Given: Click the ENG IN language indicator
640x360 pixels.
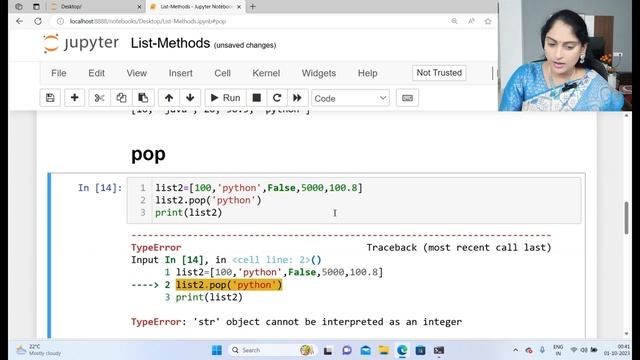Looking at the screenshot, I should click(558, 350).
